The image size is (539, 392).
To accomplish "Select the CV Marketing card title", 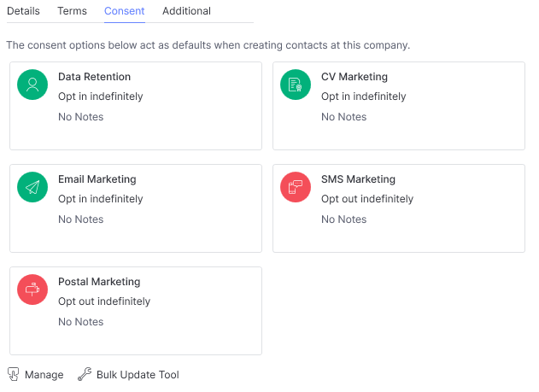I will 354,77.
